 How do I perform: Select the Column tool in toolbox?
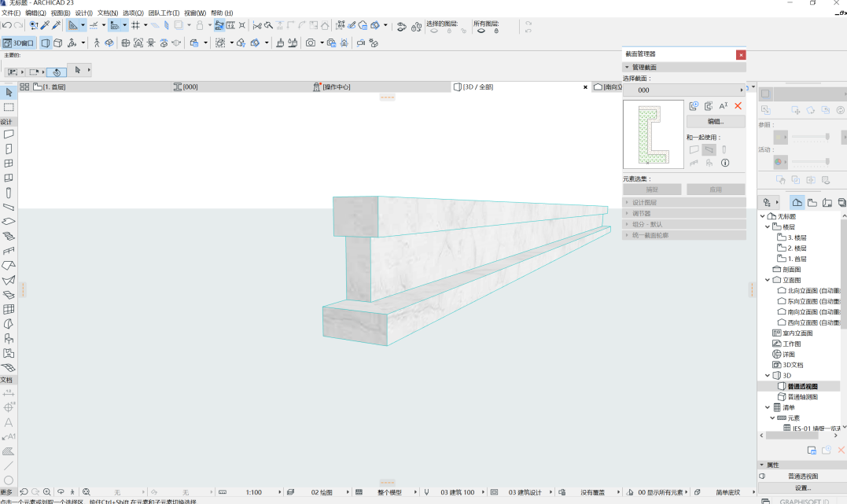(9, 193)
